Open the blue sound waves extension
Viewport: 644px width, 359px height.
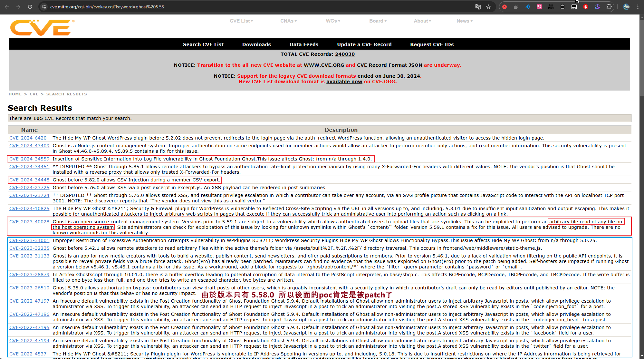tap(528, 7)
